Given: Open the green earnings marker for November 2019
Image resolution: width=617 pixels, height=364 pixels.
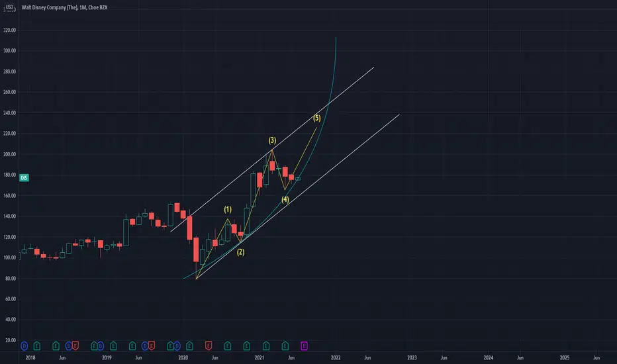Looking at the screenshot, I should [170, 346].
